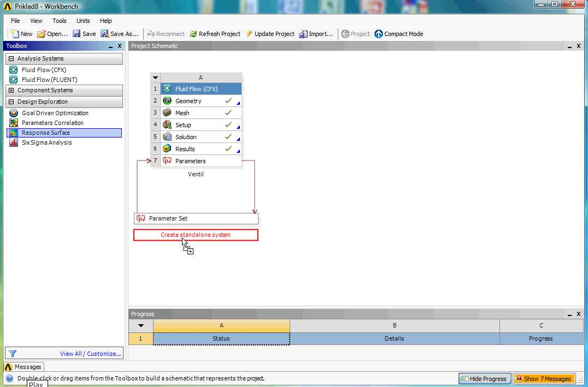Click the Solution cell icon
Screen dimensions: 588x387
(x=167, y=137)
